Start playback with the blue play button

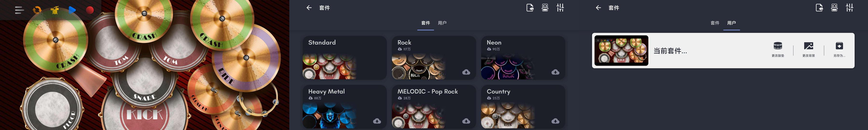72,10
